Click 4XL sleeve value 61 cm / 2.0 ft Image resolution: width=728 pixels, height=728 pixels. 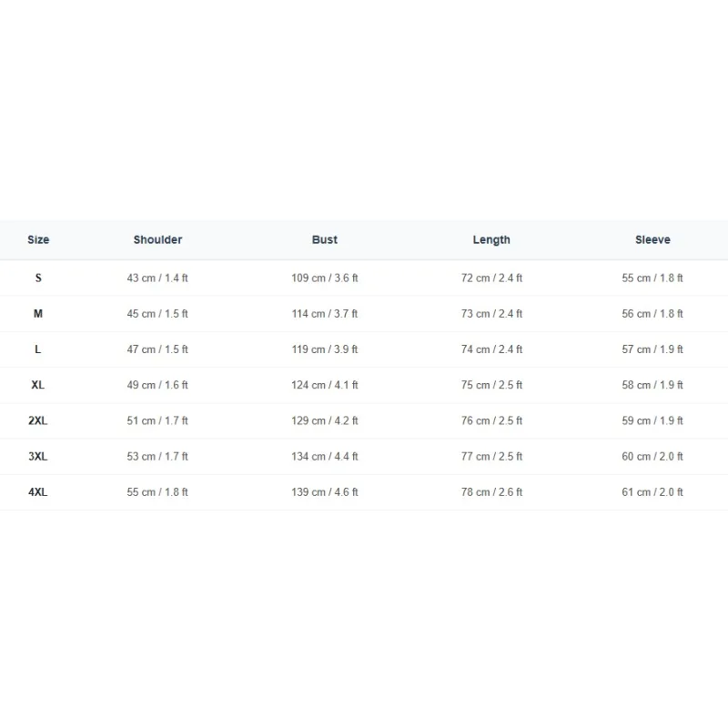point(652,492)
